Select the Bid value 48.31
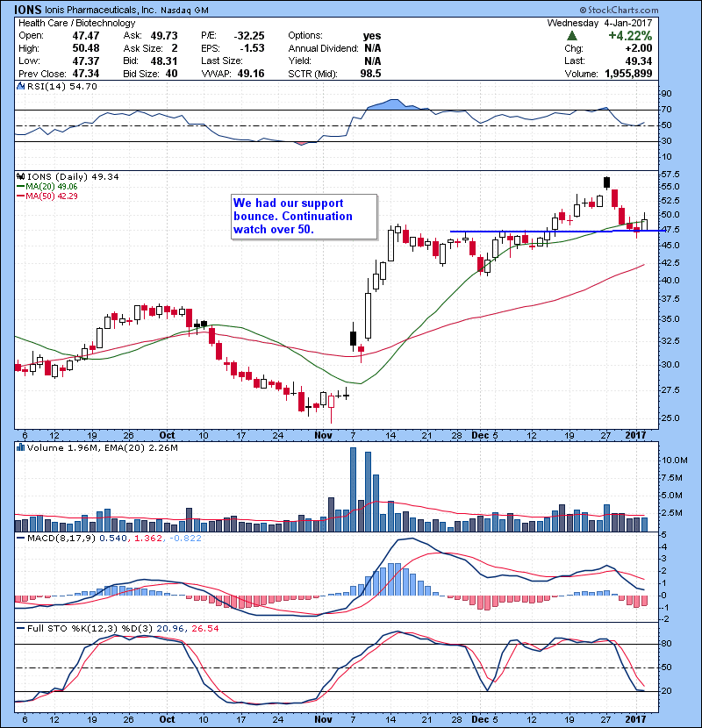The image size is (702, 728). pos(164,61)
